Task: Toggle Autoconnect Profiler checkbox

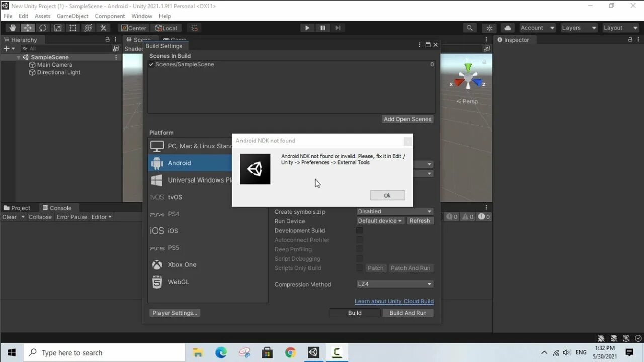Action: point(360,240)
